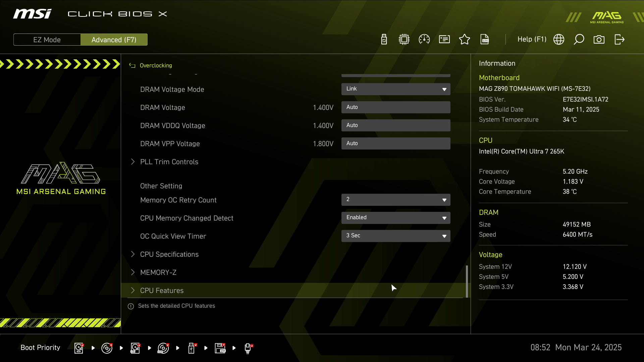Viewport: 644px width, 362px height.
Task: Take a screenshot with the camera icon
Action: click(x=599, y=40)
